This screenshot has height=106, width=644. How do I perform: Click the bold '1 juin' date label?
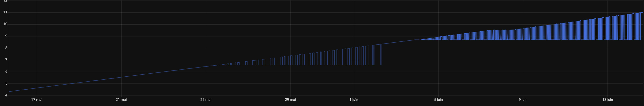tap(354, 100)
